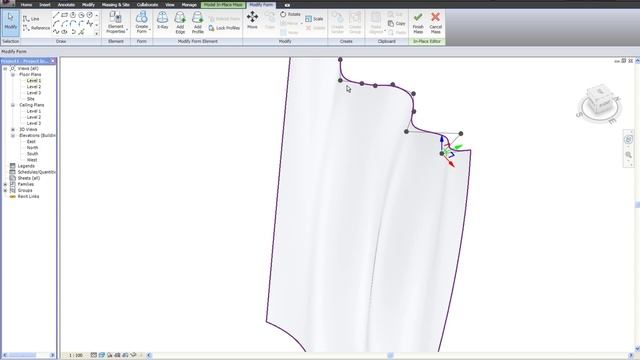The image size is (640, 360).
Task: Open the View ribbon tab
Action: [170, 5]
